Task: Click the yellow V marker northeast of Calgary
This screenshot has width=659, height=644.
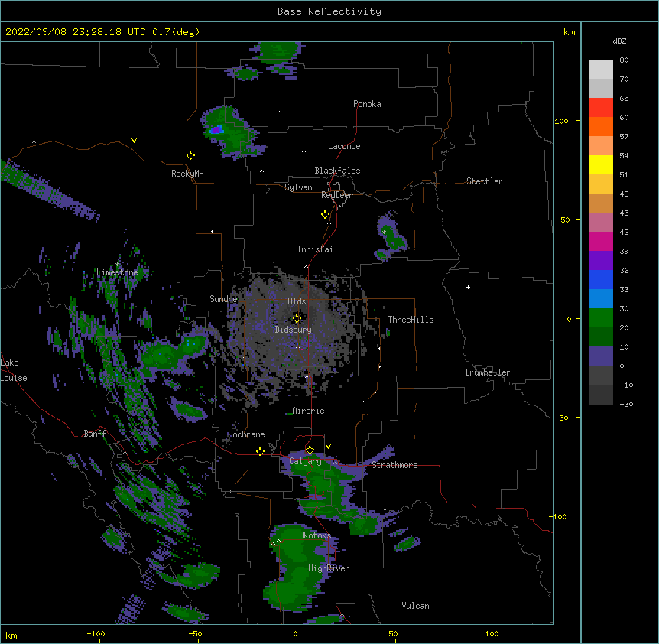Action: [328, 447]
